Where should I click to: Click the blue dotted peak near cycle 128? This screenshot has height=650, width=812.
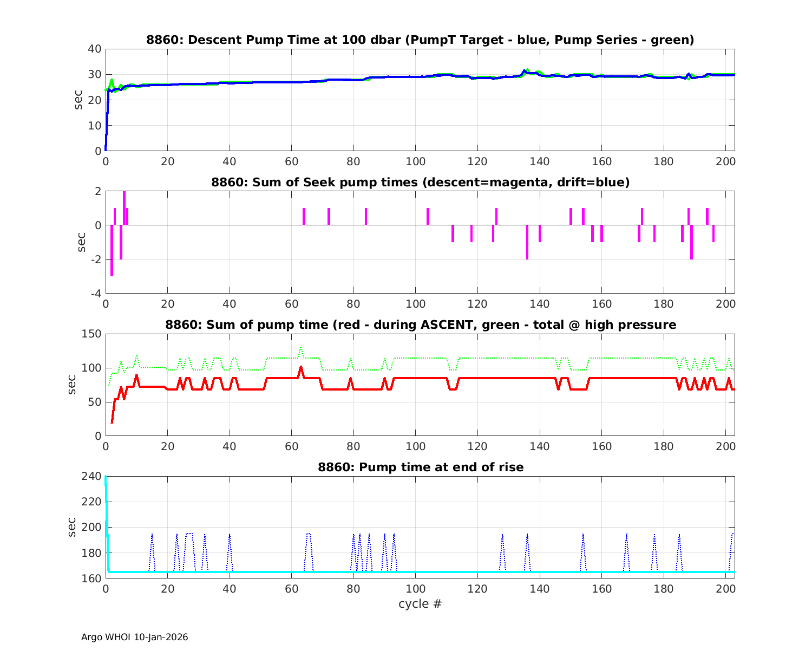pyautogui.click(x=502, y=535)
